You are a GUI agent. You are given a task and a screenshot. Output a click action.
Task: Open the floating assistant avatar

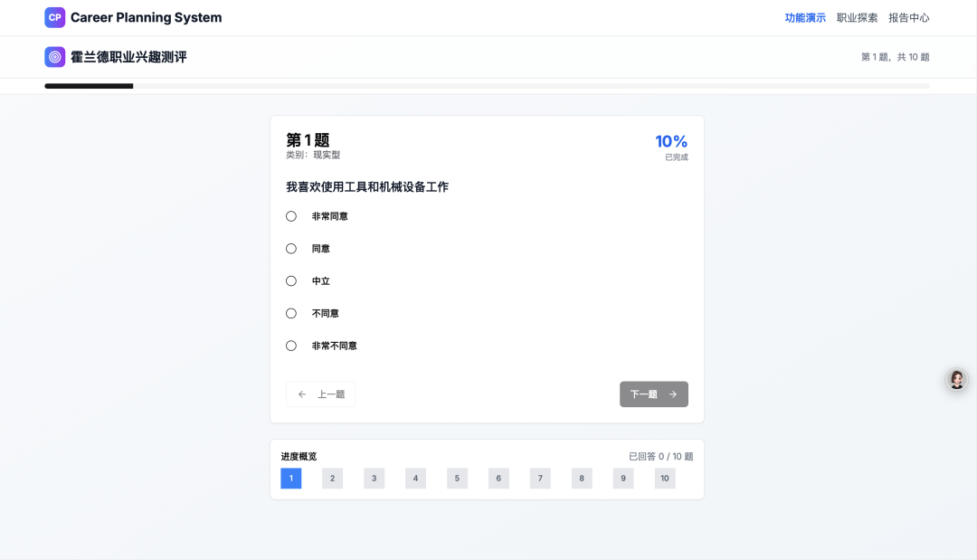coord(956,379)
